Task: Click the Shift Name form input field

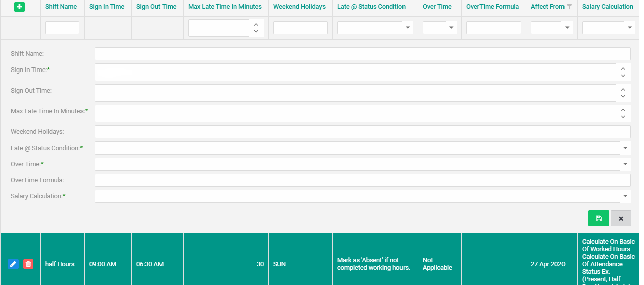Action: coord(362,54)
